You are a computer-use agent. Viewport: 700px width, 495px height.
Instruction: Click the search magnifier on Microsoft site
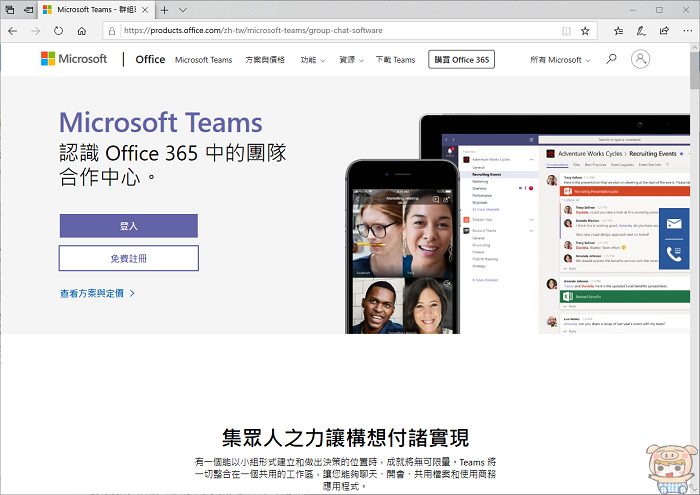pyautogui.click(x=611, y=59)
